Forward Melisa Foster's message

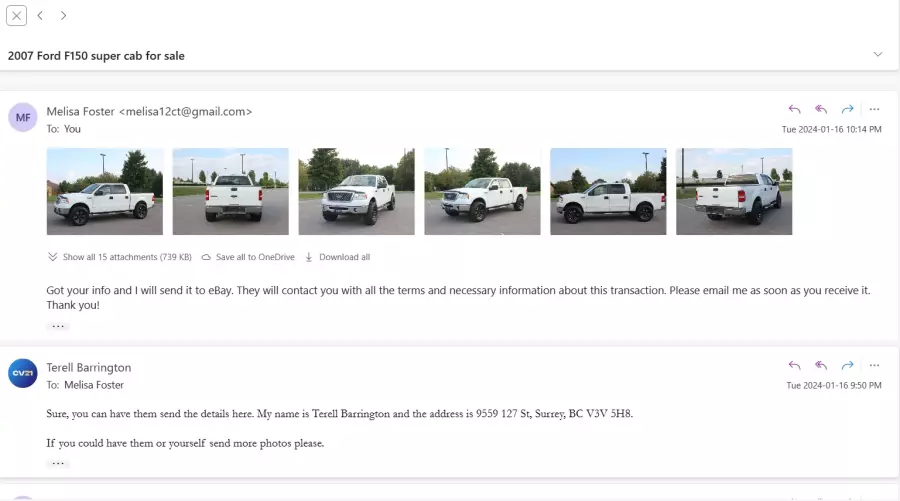847,109
